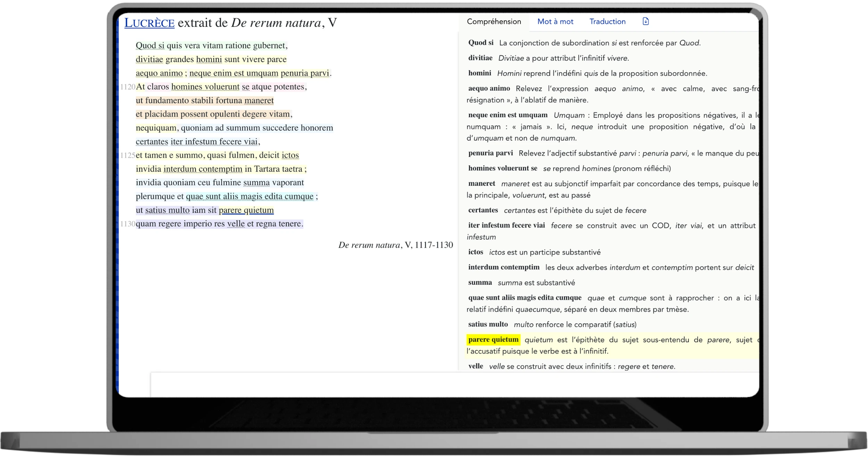Click the download file icon
Image resolution: width=868 pixels, height=459 pixels.
(645, 22)
